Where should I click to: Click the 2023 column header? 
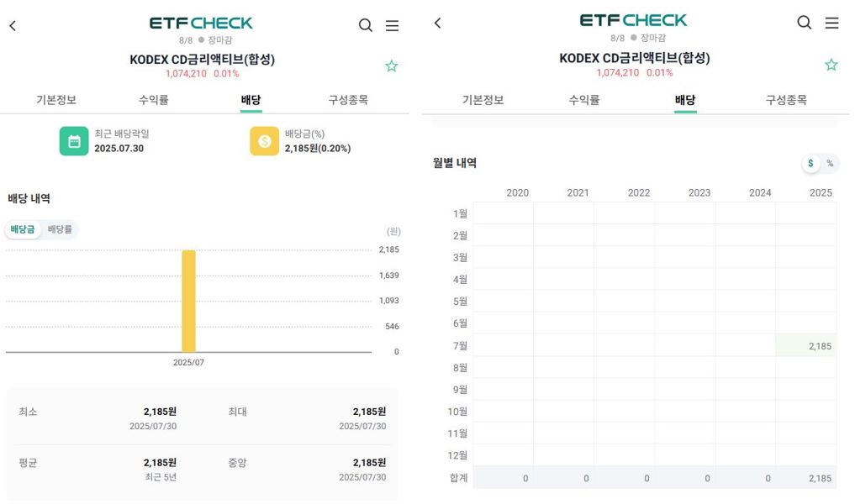[x=699, y=193]
